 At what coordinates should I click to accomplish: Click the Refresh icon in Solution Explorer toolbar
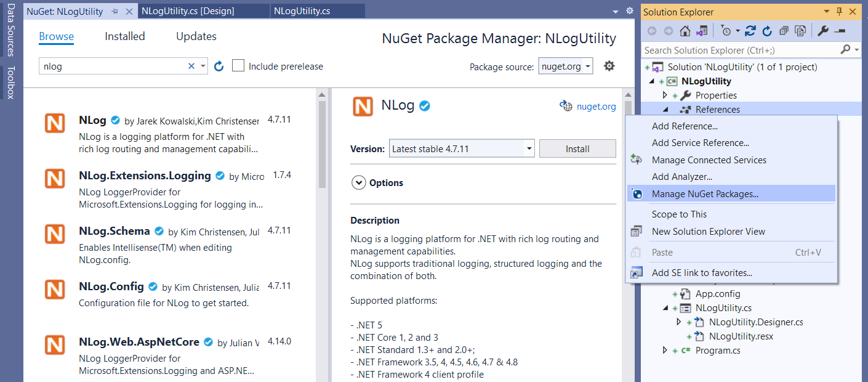coord(767,31)
